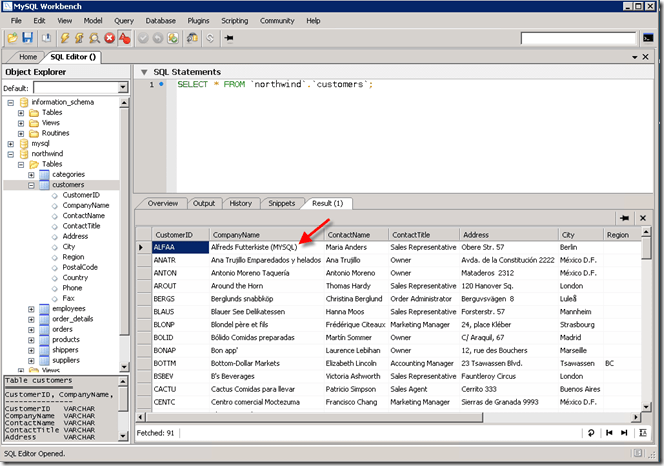The image size is (664, 466).
Task: Open the Default schema dropdown
Action: point(123,87)
